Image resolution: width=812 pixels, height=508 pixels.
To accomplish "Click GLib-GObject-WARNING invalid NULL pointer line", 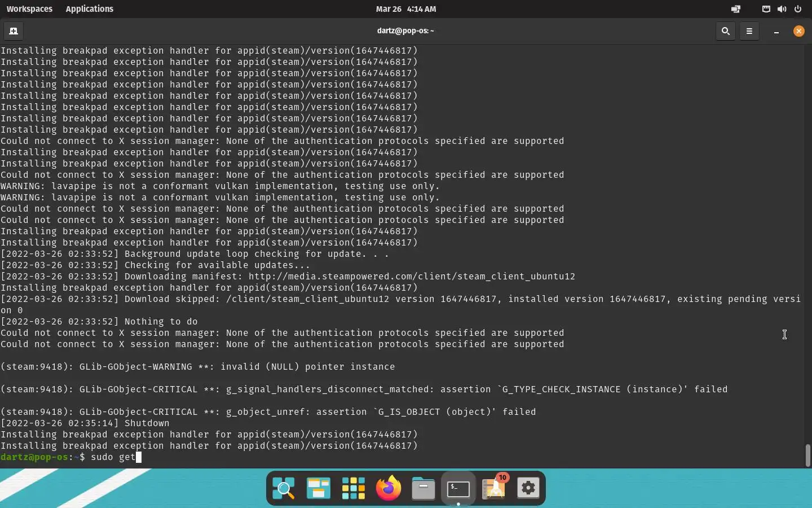I will point(197,367).
